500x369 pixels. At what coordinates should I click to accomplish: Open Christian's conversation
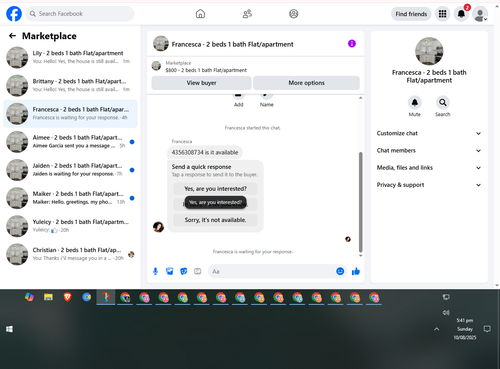[x=70, y=254]
